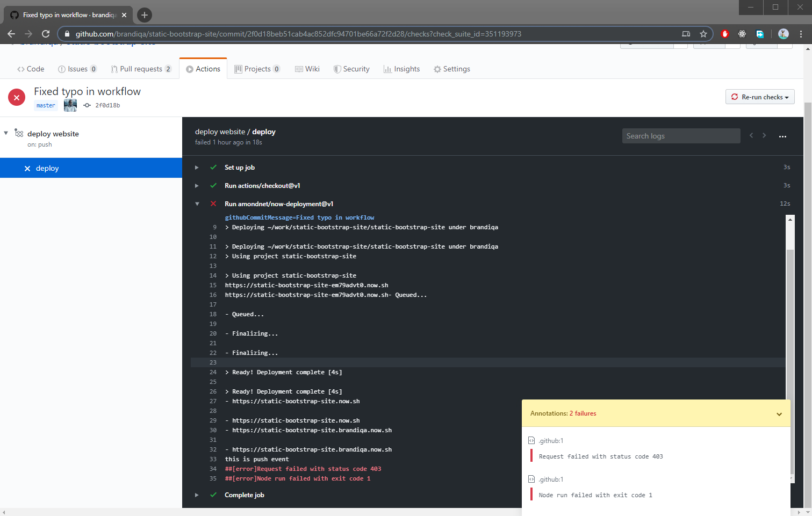
Task: Open the Wiki tab
Action: coord(307,69)
